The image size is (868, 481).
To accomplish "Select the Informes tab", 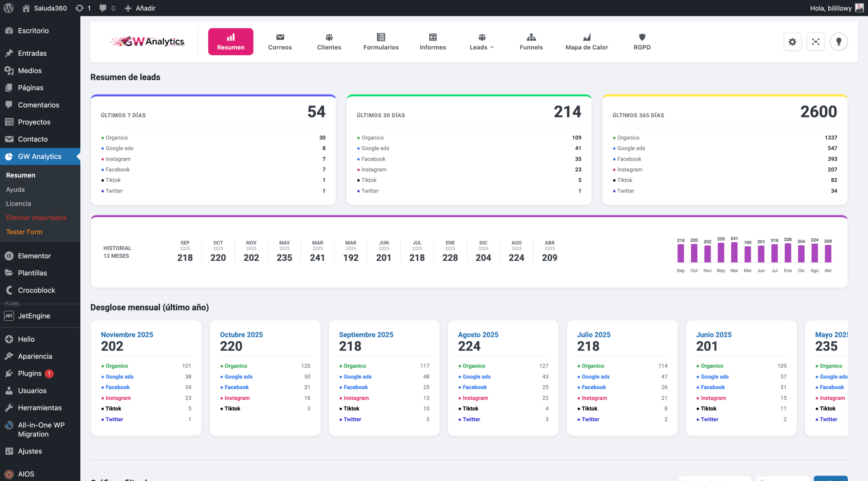I will [x=433, y=42].
